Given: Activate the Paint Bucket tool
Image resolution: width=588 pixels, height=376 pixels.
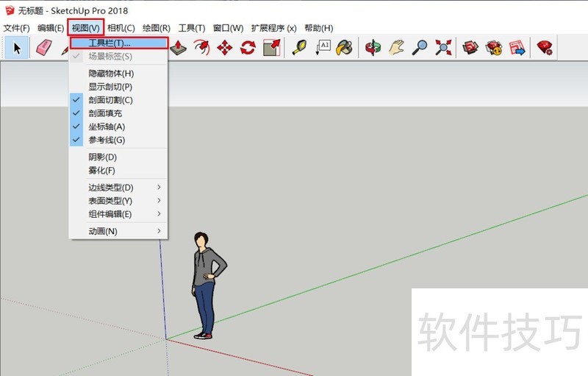Looking at the screenshot, I should click(344, 48).
